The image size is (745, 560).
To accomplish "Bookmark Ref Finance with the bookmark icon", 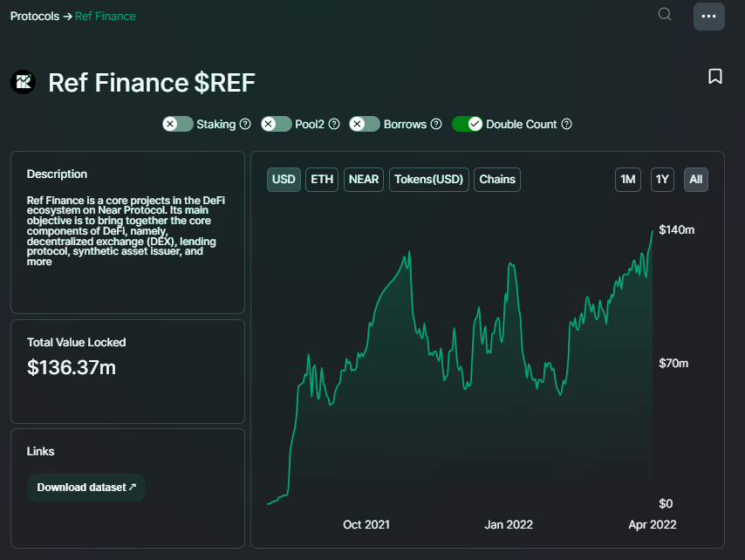I will point(715,77).
